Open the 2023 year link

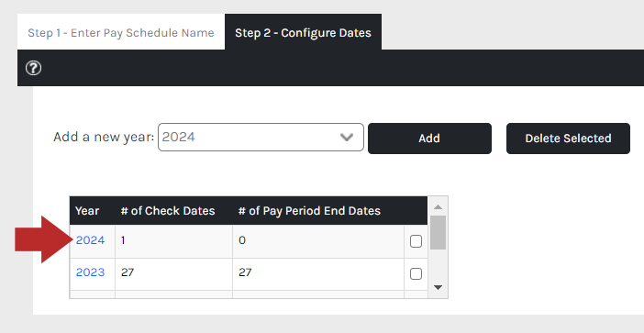90,272
